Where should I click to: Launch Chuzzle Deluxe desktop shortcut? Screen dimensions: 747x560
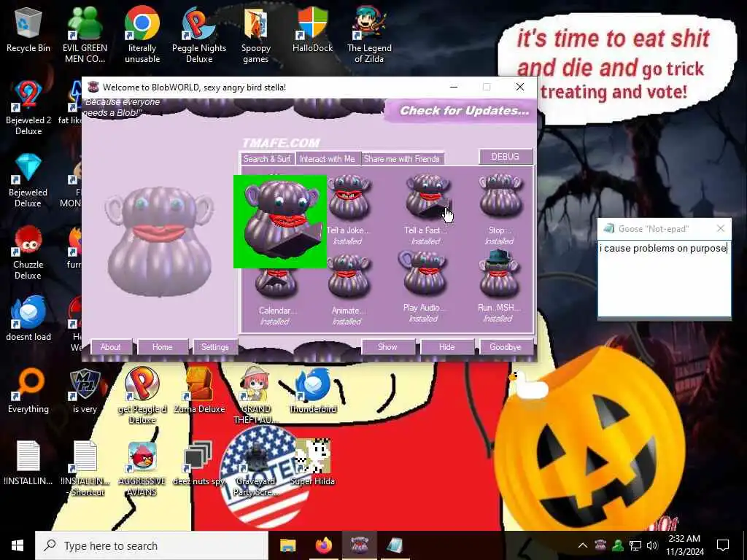(x=28, y=253)
